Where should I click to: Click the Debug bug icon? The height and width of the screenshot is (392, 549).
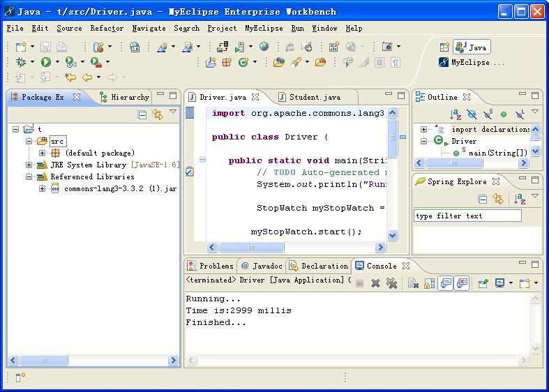pos(21,62)
